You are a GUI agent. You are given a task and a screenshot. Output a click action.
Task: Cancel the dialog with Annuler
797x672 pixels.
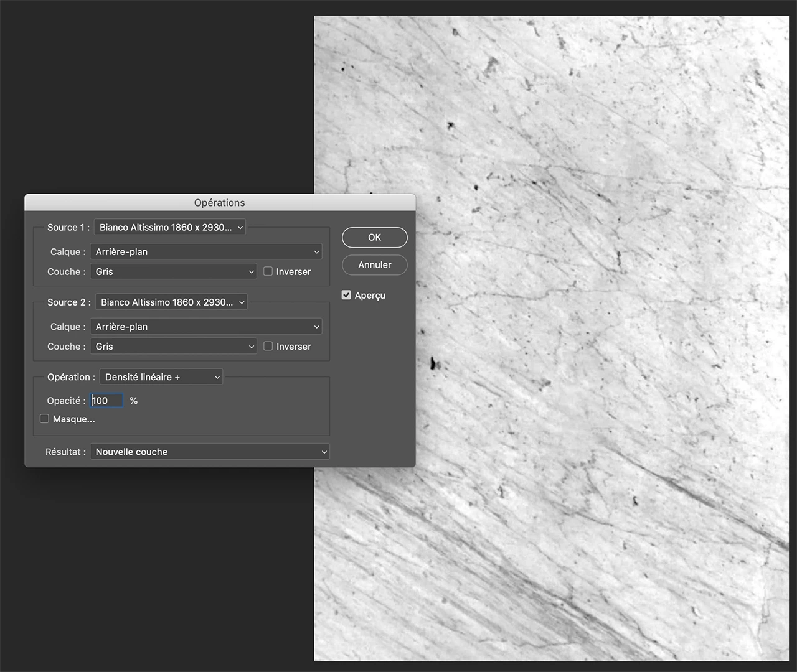pos(374,264)
